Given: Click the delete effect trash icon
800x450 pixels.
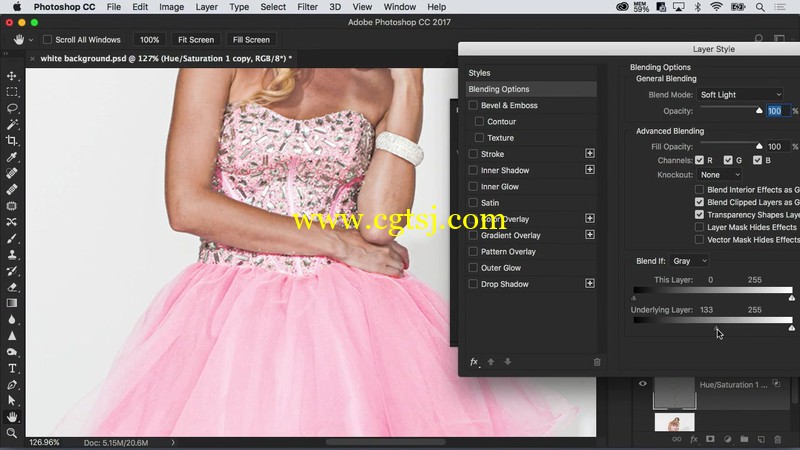Looking at the screenshot, I should [x=597, y=362].
